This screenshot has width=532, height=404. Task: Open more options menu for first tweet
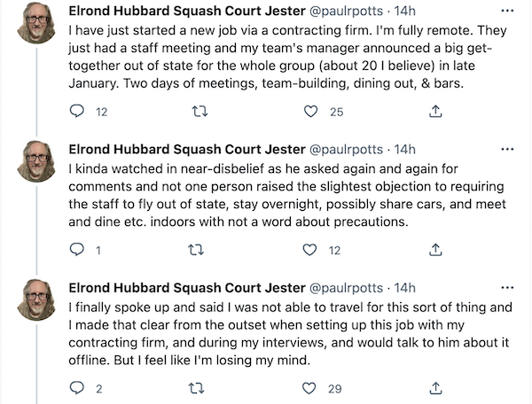tap(507, 11)
